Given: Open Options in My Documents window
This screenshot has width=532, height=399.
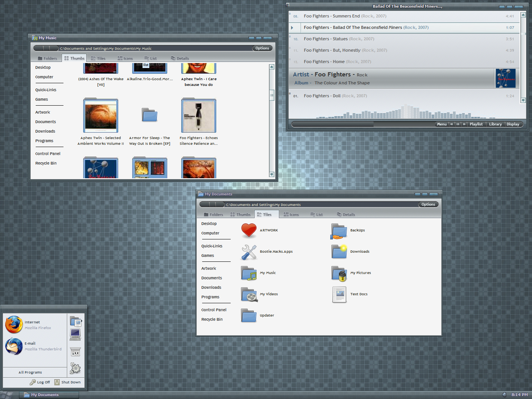Looking at the screenshot, I should [x=428, y=204].
